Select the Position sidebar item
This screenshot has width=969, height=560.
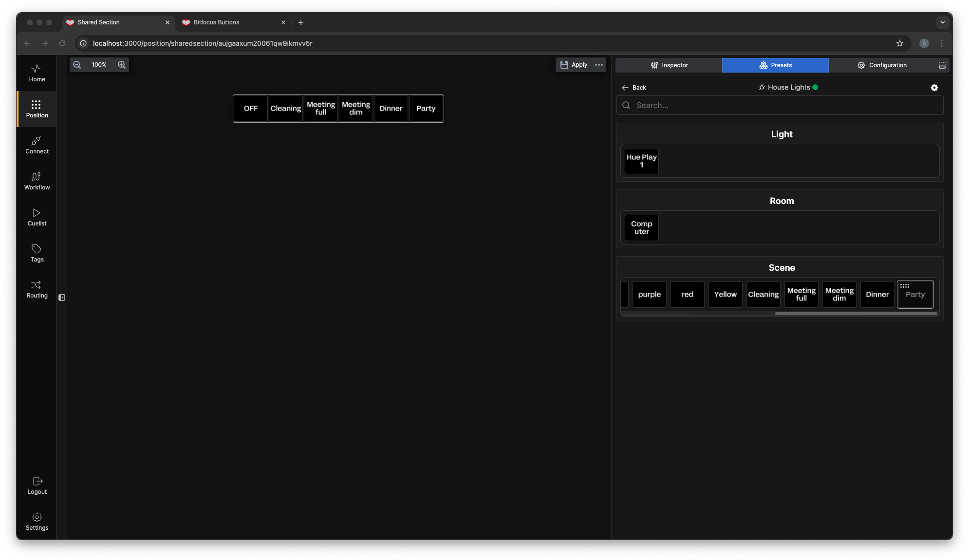point(37,109)
